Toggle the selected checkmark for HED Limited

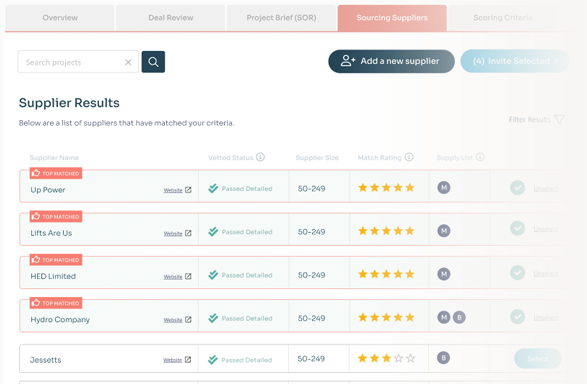(x=517, y=272)
